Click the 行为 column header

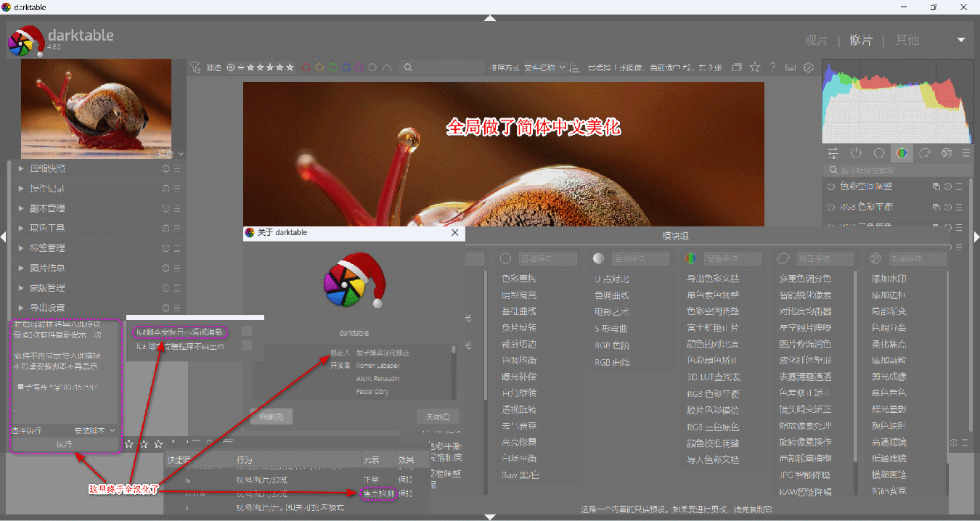pos(297,460)
